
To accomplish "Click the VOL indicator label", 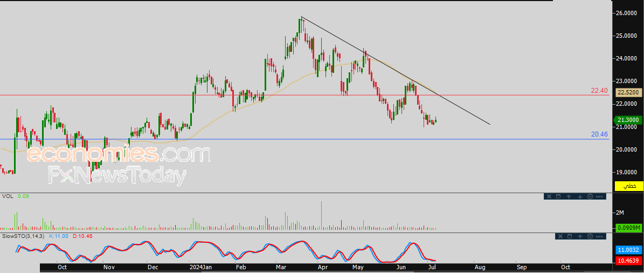I will (x=8, y=196).
